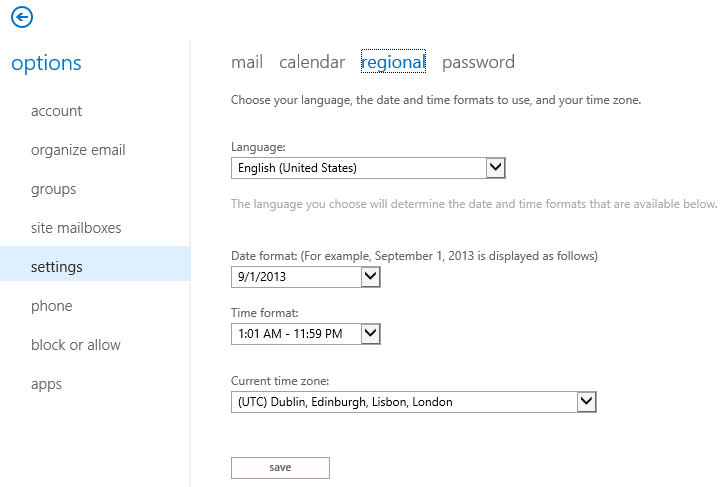The width and height of the screenshot is (720, 487).
Task: Select the regional tab
Action: [393, 62]
